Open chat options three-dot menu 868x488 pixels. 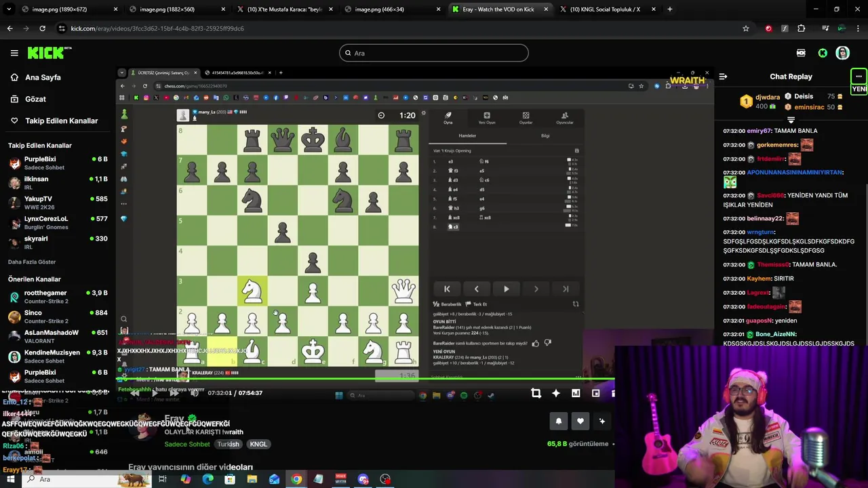tap(859, 76)
